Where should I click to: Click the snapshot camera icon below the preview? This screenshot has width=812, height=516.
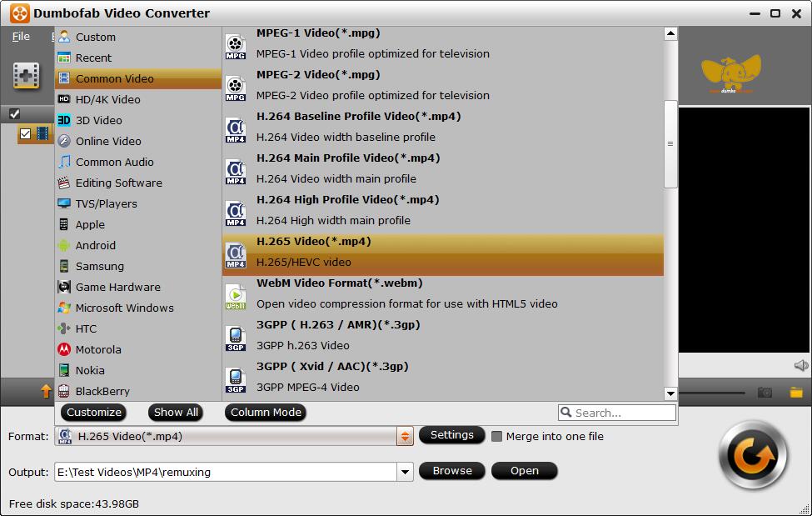tap(765, 393)
